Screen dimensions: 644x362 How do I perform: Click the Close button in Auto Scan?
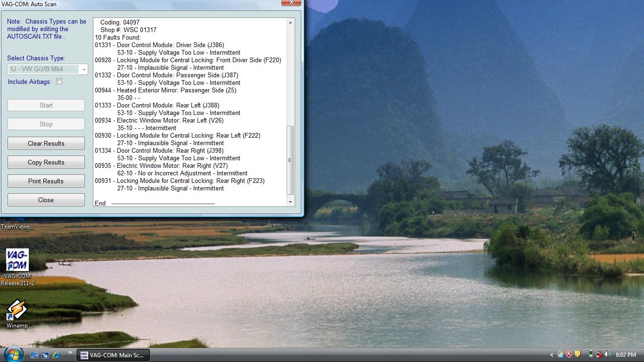pos(46,200)
